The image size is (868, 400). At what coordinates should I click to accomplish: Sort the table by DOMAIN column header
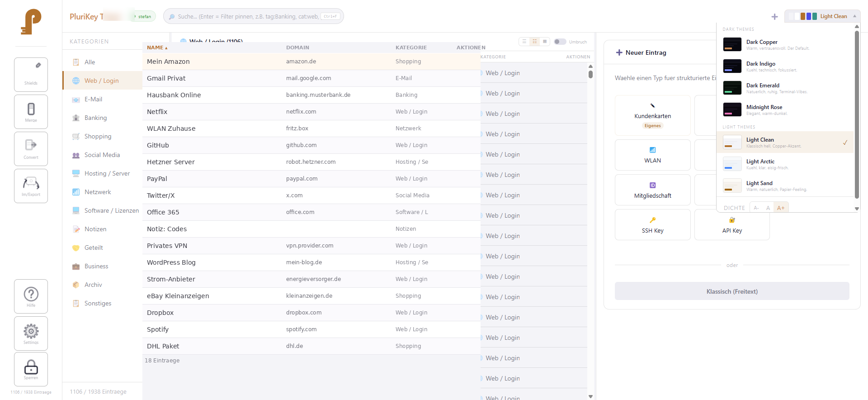point(297,48)
